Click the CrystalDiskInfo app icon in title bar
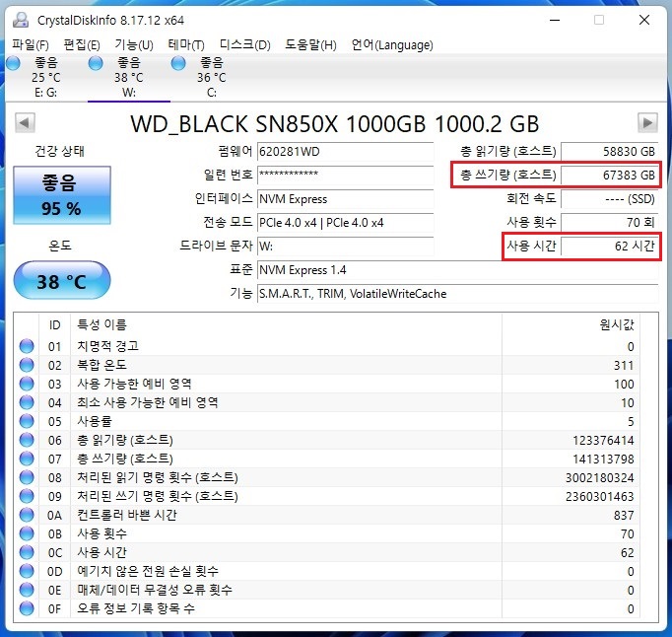This screenshot has height=637, width=672. 21,20
